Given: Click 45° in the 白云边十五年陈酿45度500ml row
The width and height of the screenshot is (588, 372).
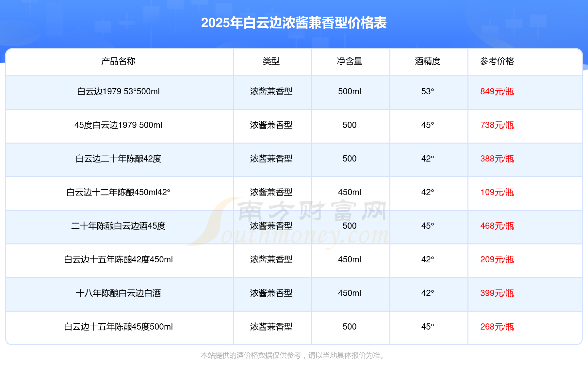Looking at the screenshot, I should 428,327.
